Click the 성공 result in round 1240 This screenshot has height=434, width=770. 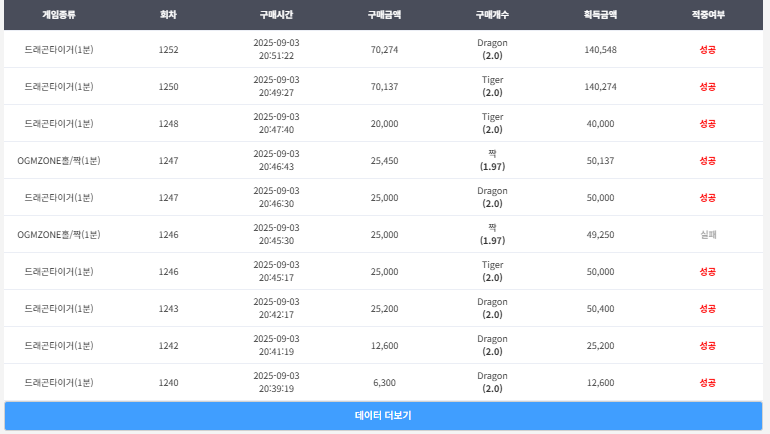click(708, 382)
